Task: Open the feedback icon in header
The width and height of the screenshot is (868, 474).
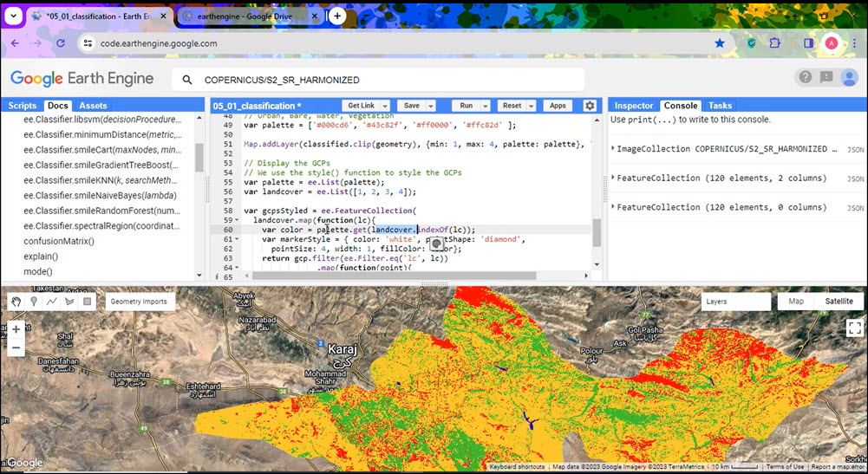Action: (x=826, y=77)
